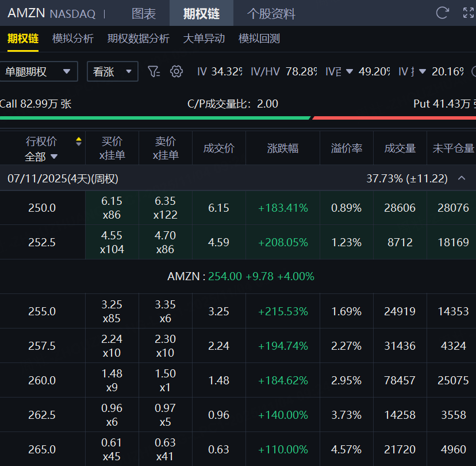Open 模拟回测 sub-tab

point(259,39)
